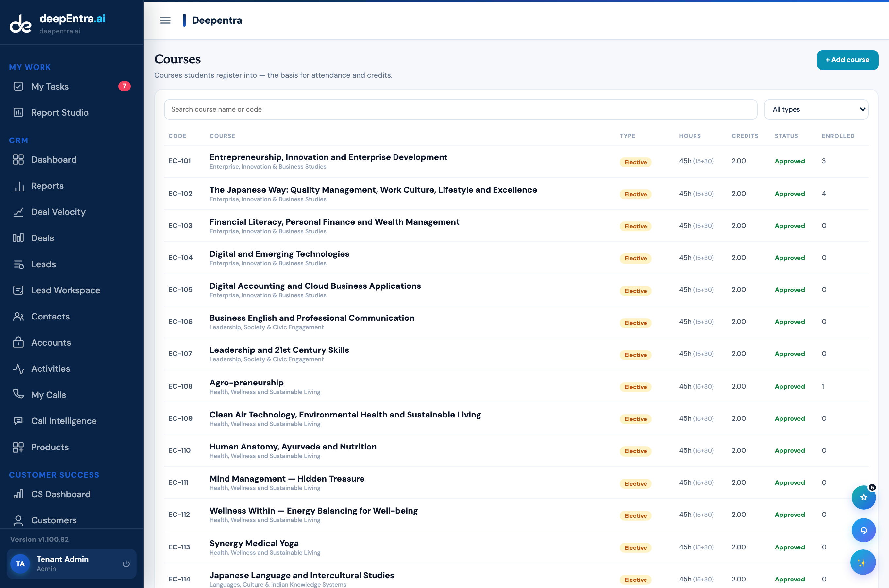
Task: Click the Customers person icon
Action: click(18, 520)
